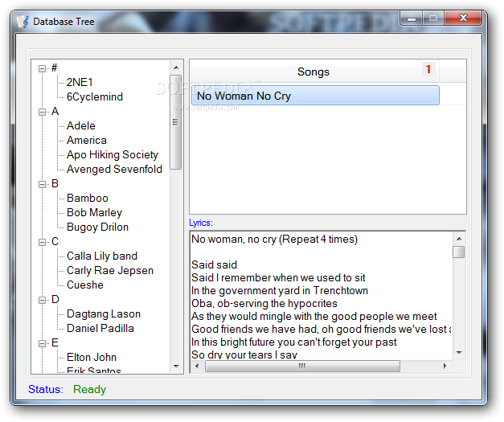504x422 pixels.
Task: Click the artist tree scroll up arrow
Action: pos(176,68)
